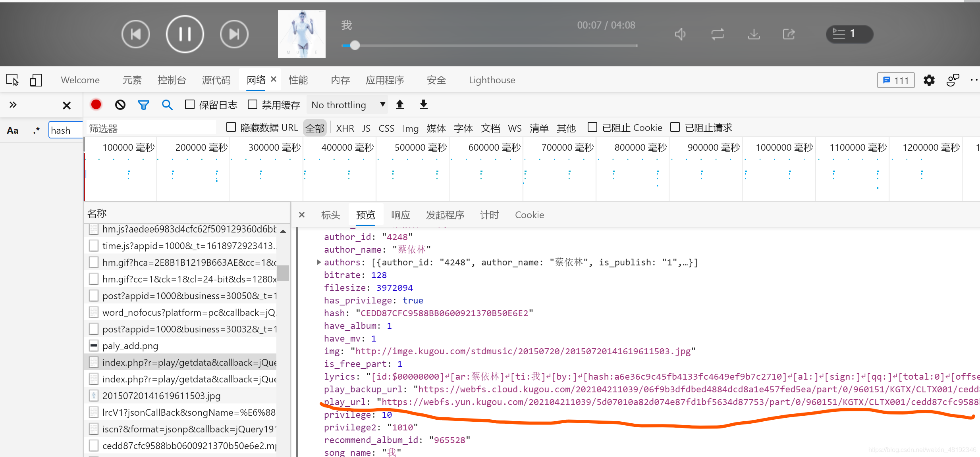Filter requests by 媒体

(436, 128)
